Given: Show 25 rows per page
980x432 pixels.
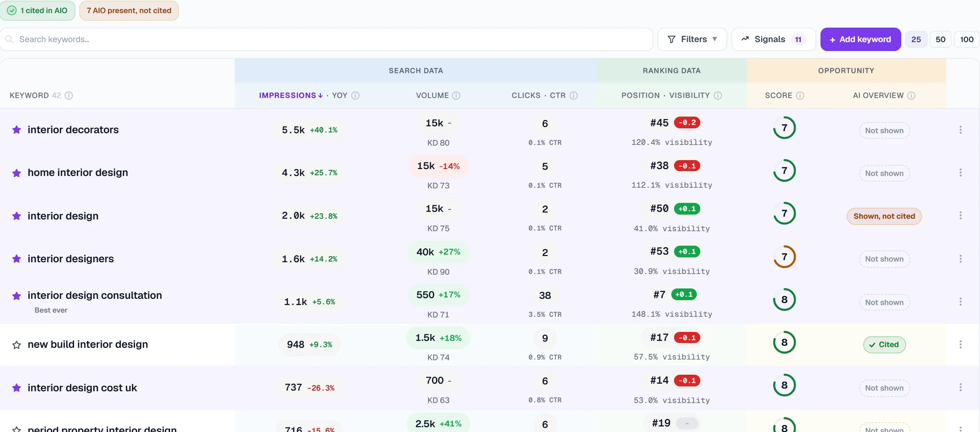Looking at the screenshot, I should tap(916, 39).
